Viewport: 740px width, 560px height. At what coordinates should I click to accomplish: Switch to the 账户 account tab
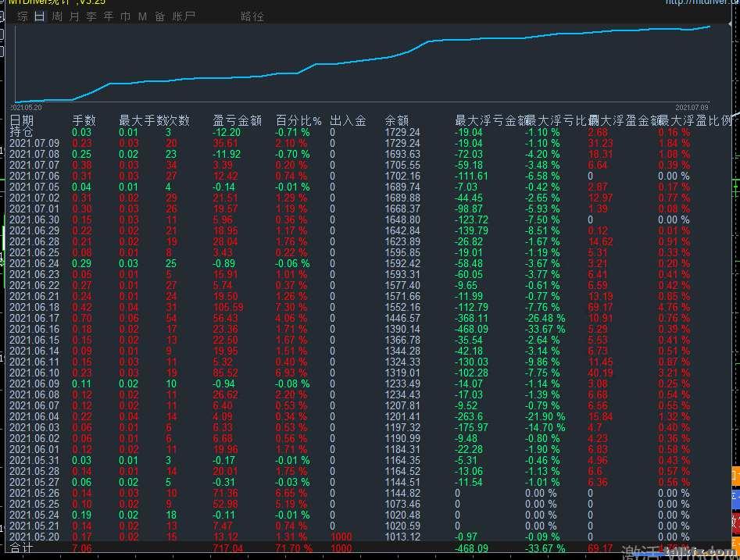184,16
